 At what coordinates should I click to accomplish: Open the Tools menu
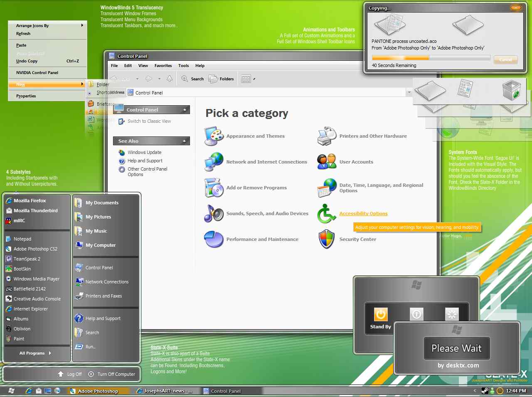(184, 65)
